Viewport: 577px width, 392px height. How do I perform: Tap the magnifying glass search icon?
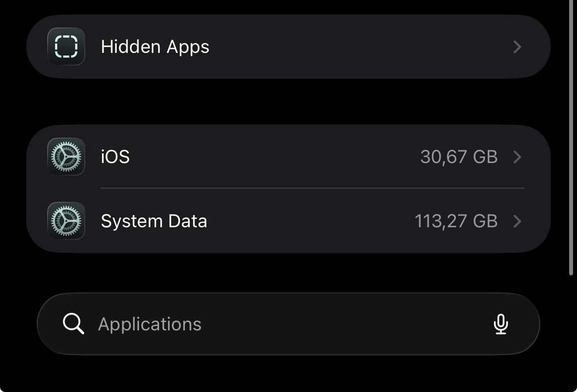click(73, 324)
